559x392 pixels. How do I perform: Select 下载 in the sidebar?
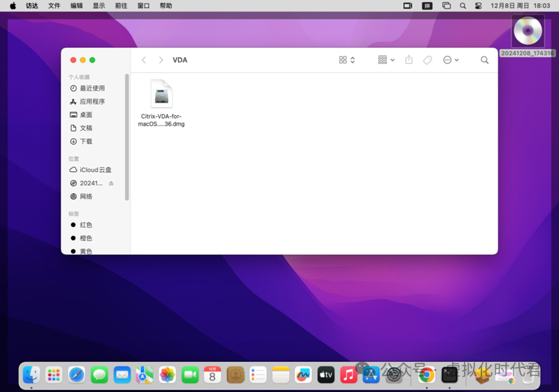click(x=86, y=141)
